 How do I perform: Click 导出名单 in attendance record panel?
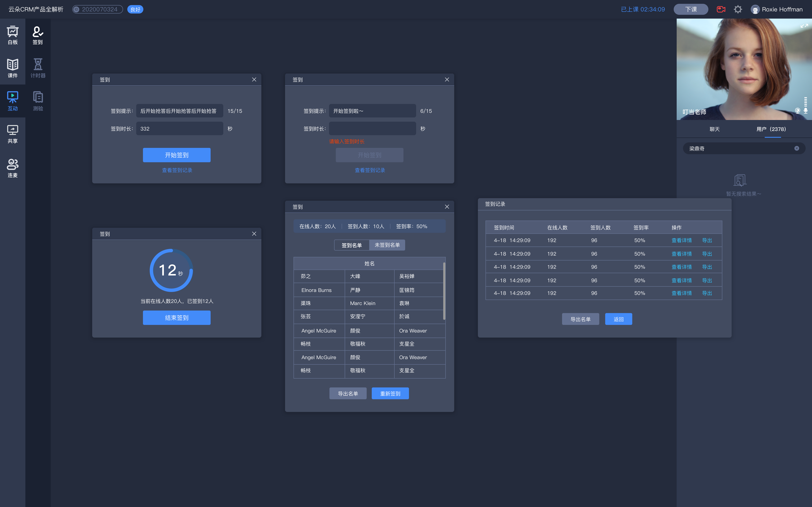580,318
